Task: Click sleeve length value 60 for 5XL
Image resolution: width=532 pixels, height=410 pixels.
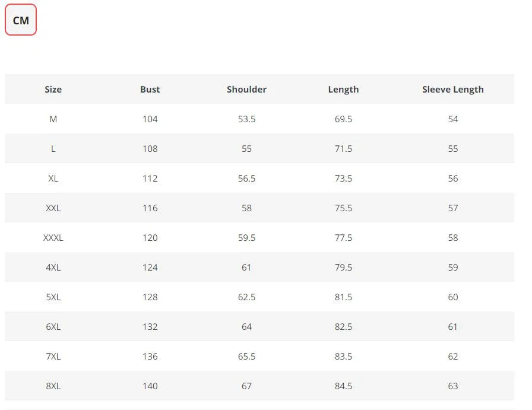Action: pos(452,297)
